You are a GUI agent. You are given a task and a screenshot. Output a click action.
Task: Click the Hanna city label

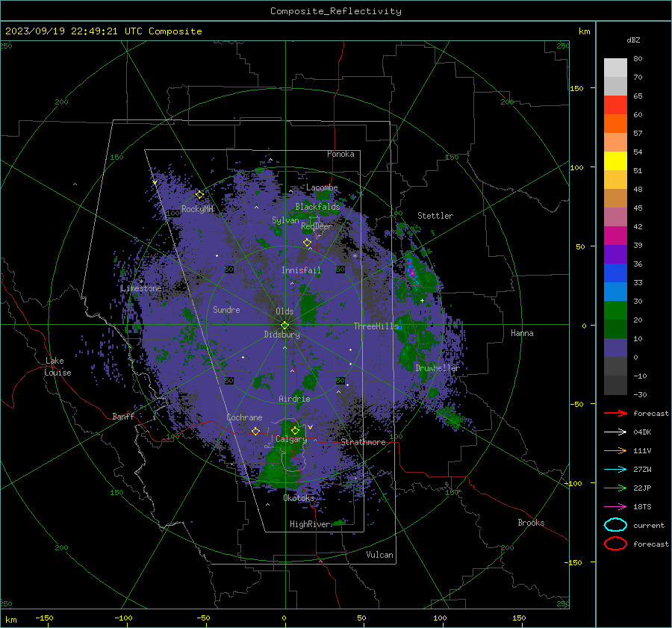(522, 333)
